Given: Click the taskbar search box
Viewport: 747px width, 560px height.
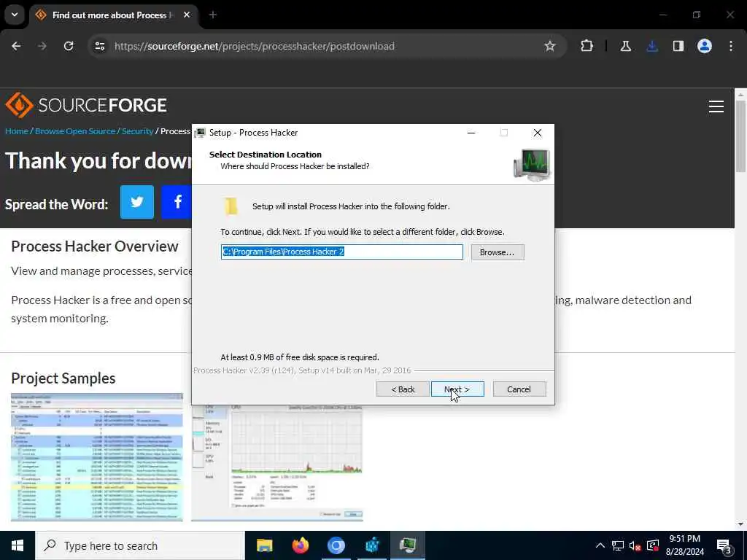Looking at the screenshot, I should tap(139, 545).
